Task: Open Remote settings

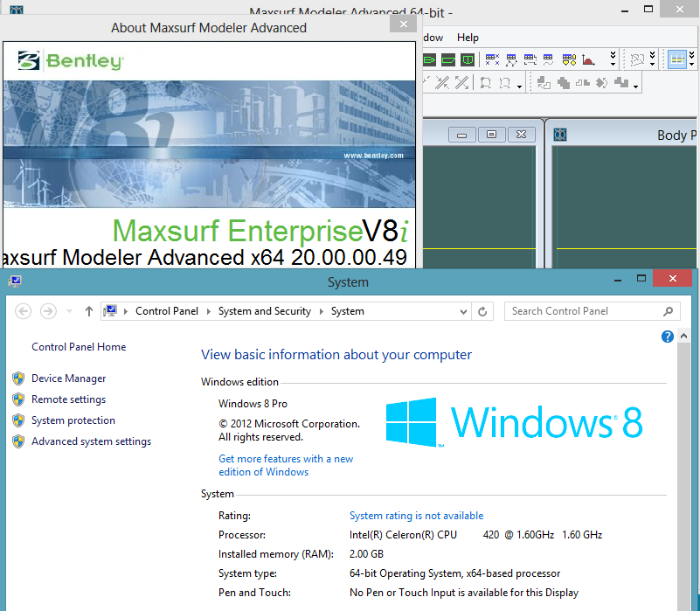Action: pos(68,399)
